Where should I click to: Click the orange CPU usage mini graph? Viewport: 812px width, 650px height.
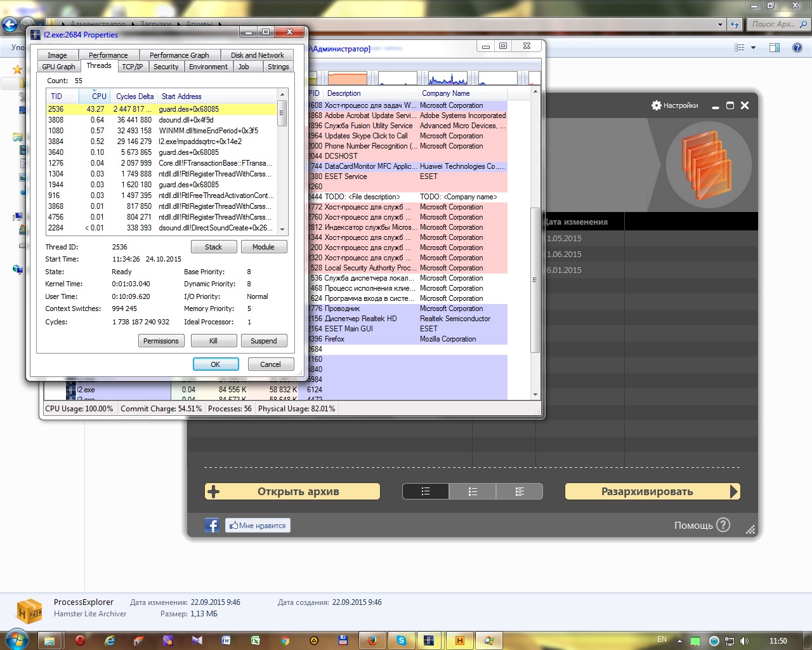[348, 79]
